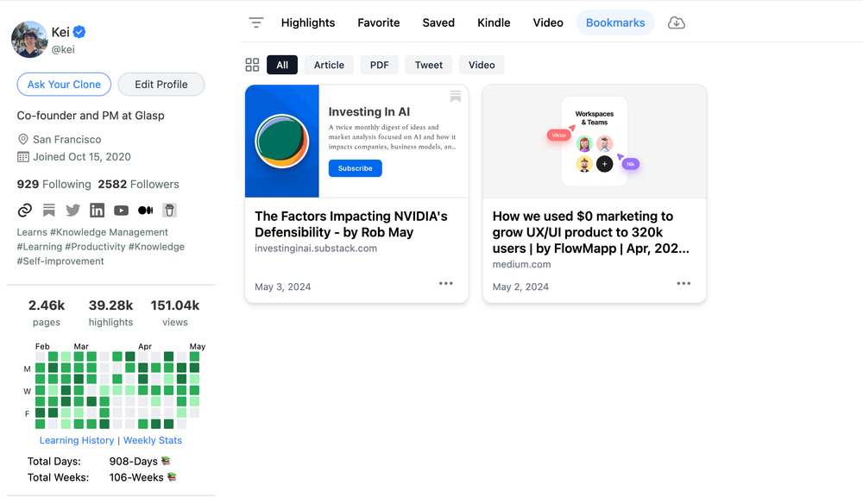
Task: Open Kei's Medium profile icon
Action: coord(145,211)
